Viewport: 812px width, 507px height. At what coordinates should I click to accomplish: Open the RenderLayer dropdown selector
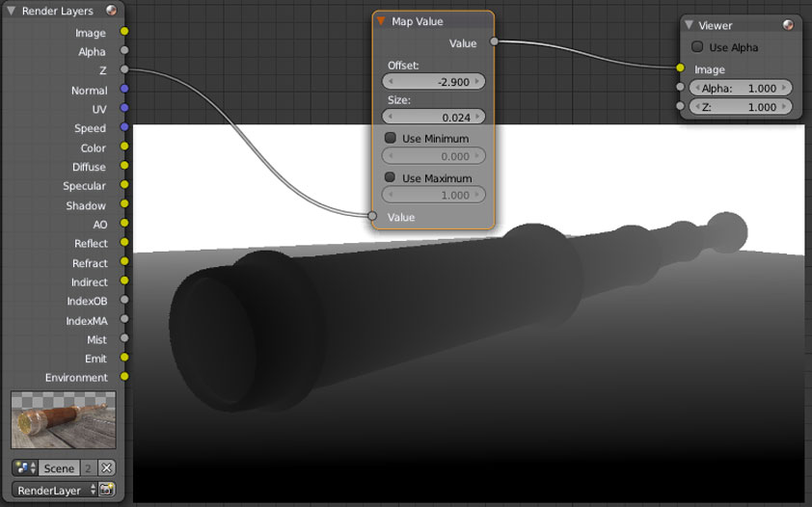pos(54,490)
